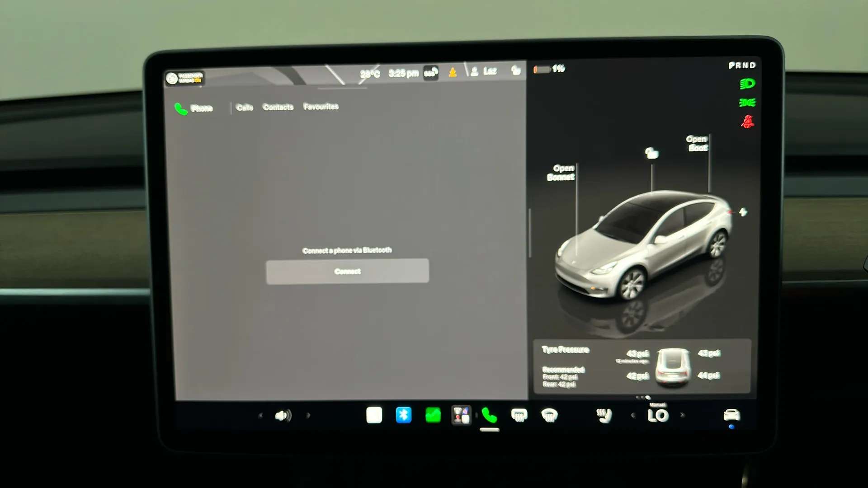Tap the rear-right 44 psi reading

tap(709, 375)
